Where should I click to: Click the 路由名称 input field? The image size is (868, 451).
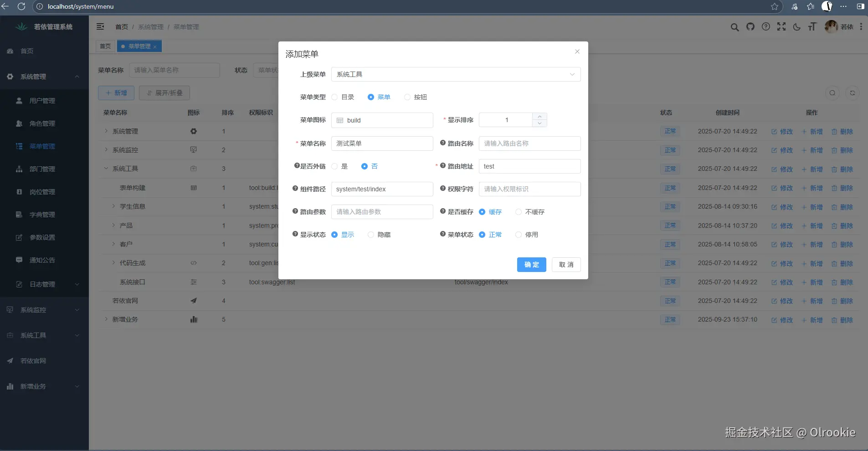tap(529, 143)
